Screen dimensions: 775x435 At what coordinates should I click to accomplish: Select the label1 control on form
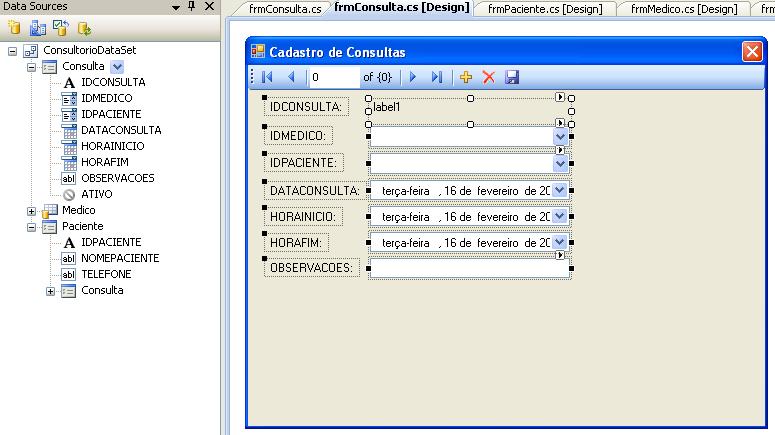pos(470,111)
